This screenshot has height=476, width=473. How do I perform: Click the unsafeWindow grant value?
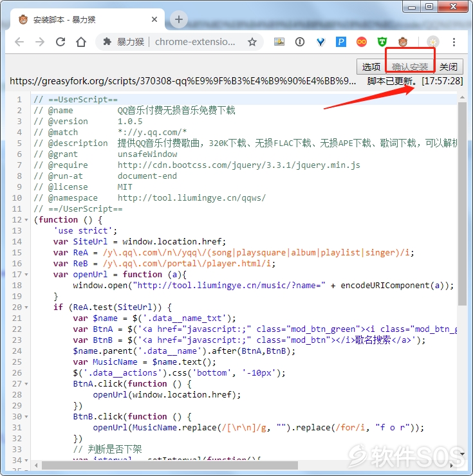point(147,154)
